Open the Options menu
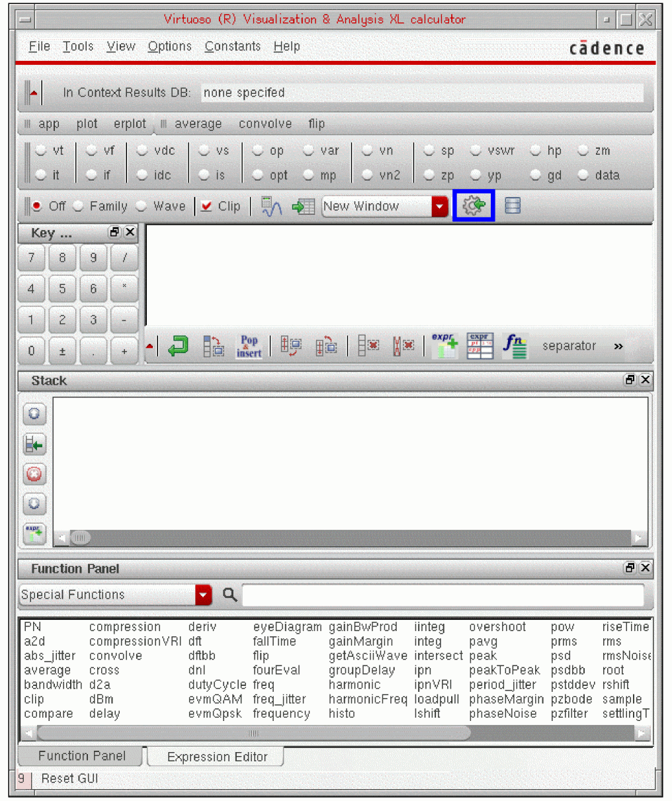This screenshot has height=801, width=672. (169, 46)
